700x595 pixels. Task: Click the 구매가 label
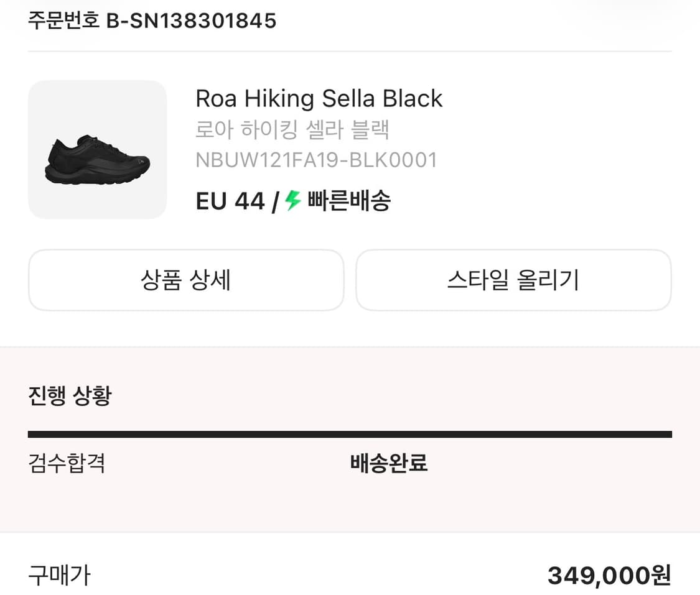pos(58,576)
